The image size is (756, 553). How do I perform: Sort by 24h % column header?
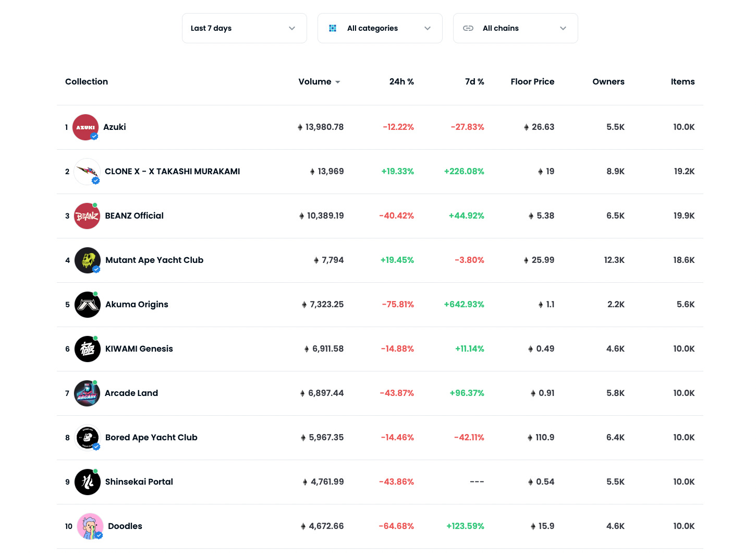click(x=401, y=82)
